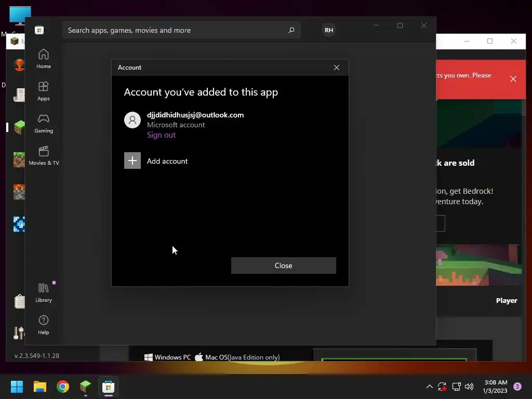Click the search magnifier icon
Screen dimensions: 532x399
[291, 30]
